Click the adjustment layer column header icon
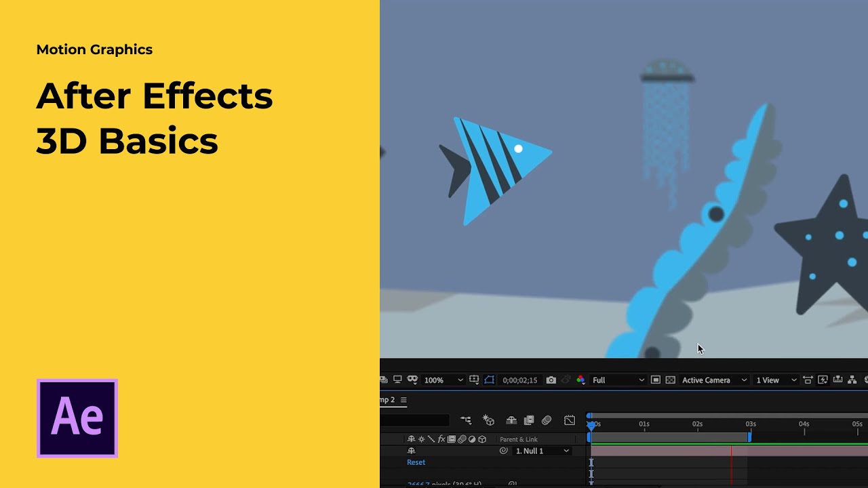Screen dimensions: 868x488 (472, 439)
